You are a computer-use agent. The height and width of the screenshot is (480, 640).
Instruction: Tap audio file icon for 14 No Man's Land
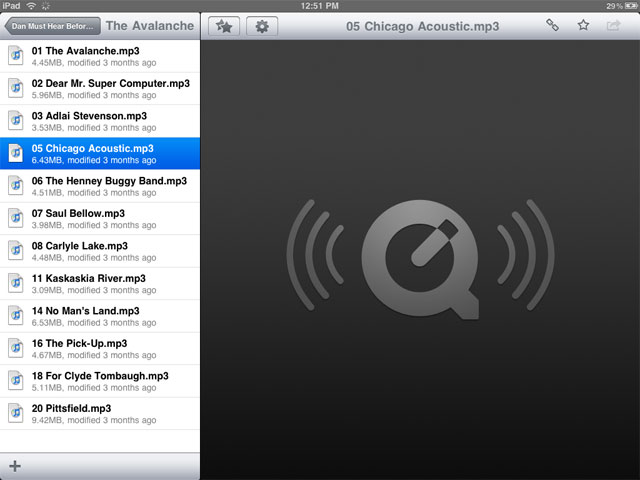[16, 315]
